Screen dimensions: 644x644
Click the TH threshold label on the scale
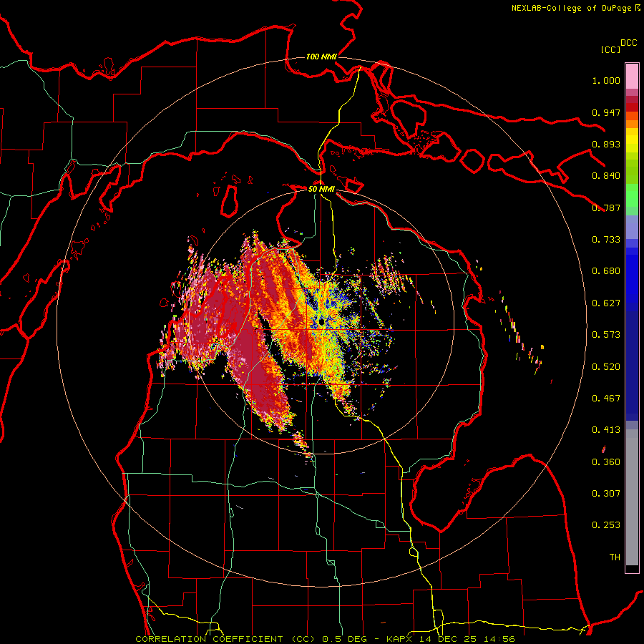[x=615, y=557]
